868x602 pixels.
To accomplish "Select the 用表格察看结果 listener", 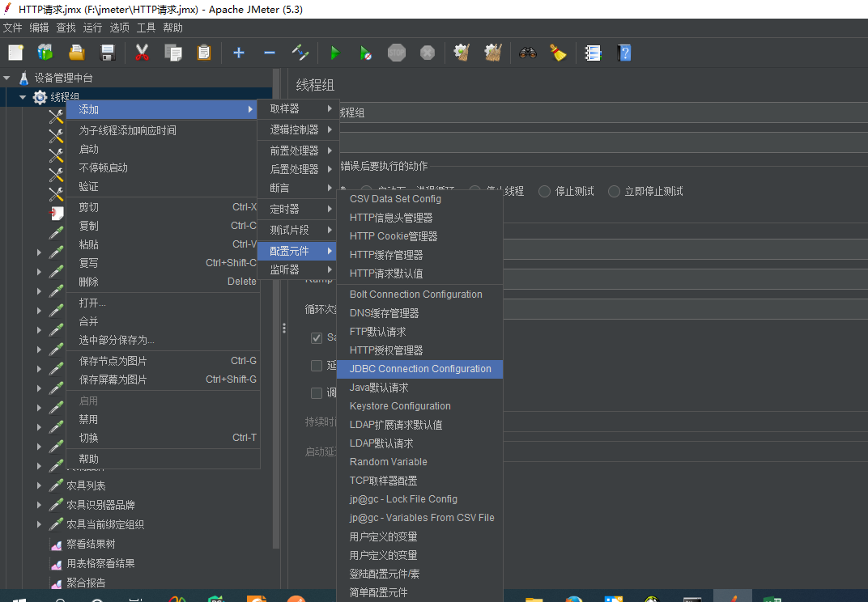I will [x=100, y=563].
